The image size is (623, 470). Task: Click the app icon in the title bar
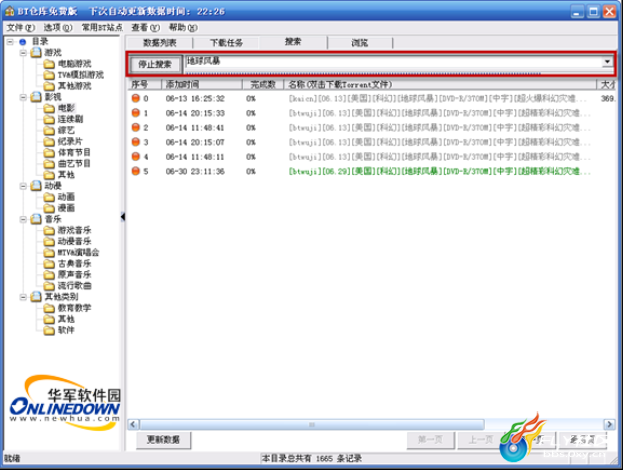tap(9, 11)
